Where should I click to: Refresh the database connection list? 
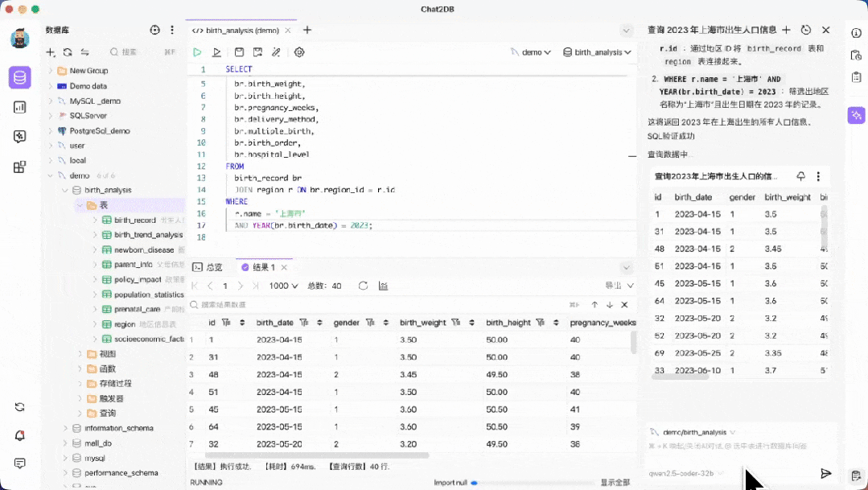point(68,52)
